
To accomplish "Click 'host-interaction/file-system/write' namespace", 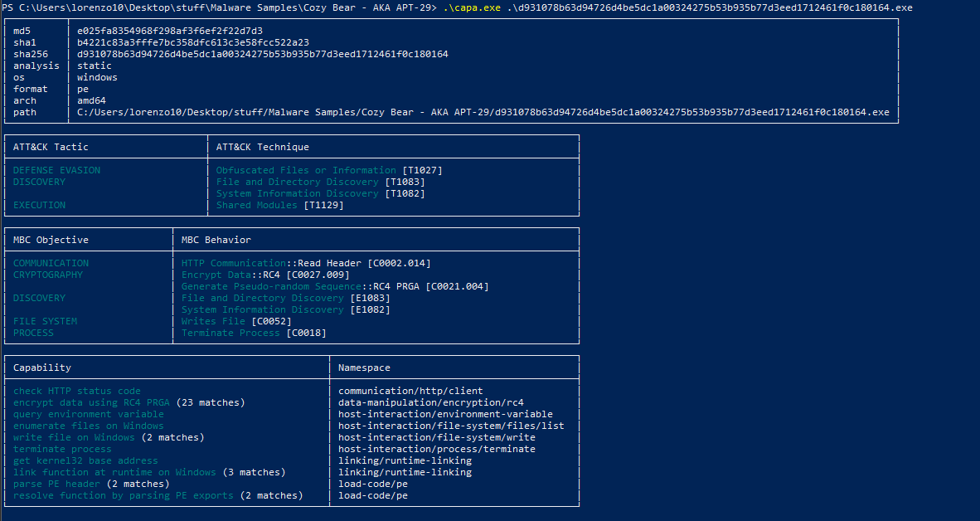I will (x=437, y=437).
